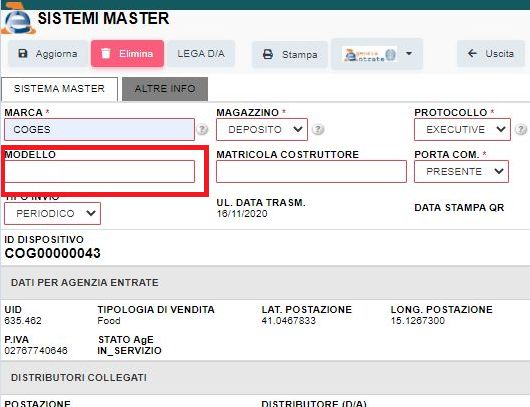The width and height of the screenshot is (530, 407).
Task: Click the latitude value 41.0467833
Action: click(x=289, y=320)
